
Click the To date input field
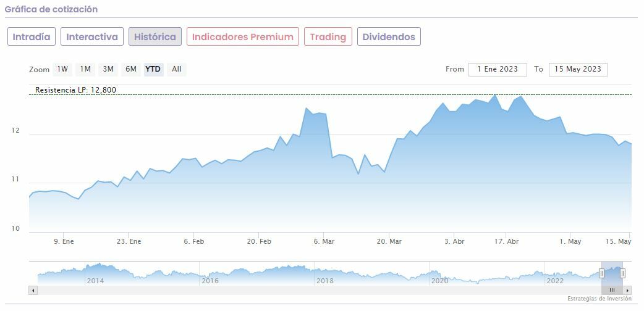click(578, 69)
